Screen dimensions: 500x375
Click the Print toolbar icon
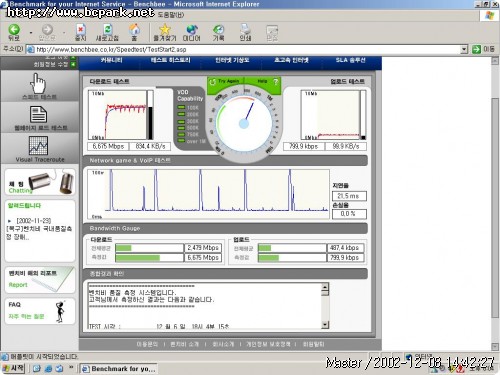click(x=245, y=30)
